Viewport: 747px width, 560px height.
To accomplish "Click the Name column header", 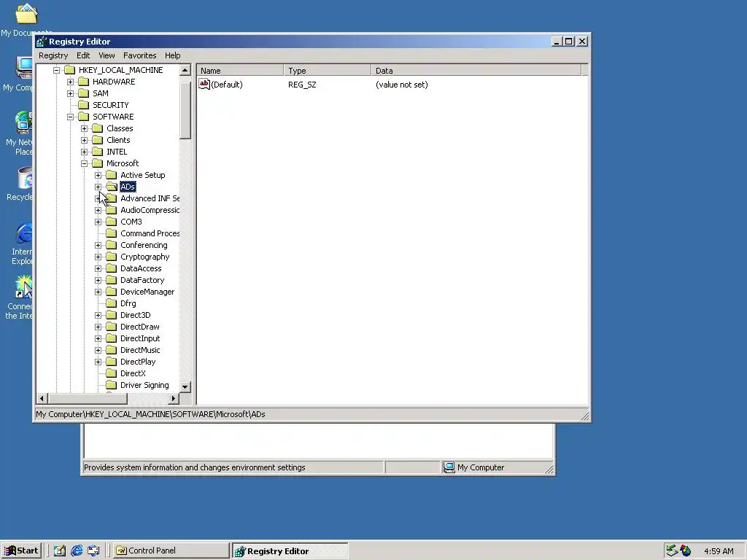I will tap(241, 71).
